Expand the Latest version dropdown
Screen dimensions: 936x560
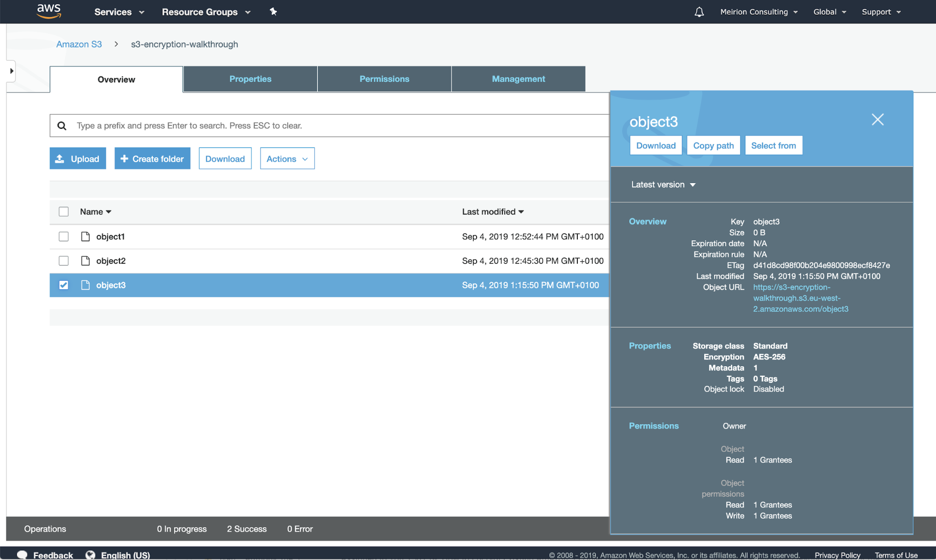pyautogui.click(x=663, y=184)
